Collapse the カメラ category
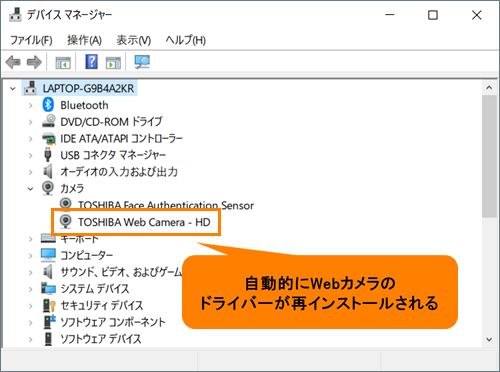The image size is (500, 372). [30, 189]
